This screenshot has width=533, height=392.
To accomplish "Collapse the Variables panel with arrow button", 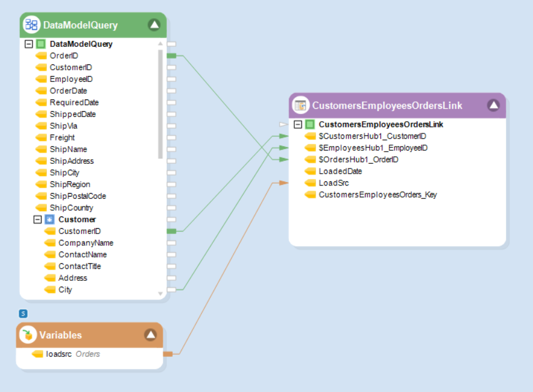I will pyautogui.click(x=150, y=335).
